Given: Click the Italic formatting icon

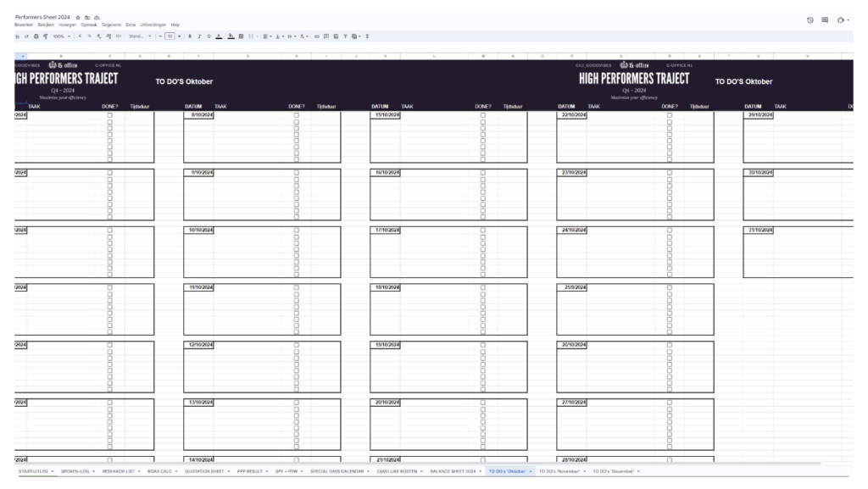Looking at the screenshot, I should coord(199,36).
